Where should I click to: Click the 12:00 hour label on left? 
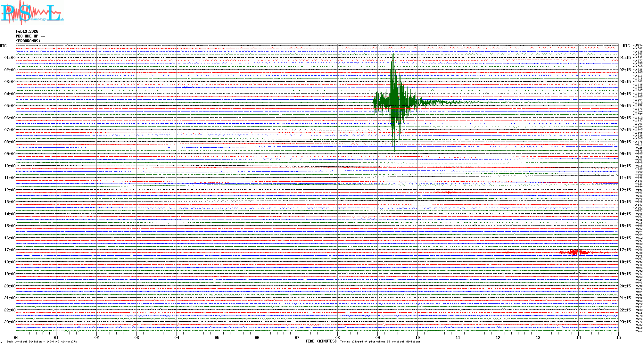[10, 190]
